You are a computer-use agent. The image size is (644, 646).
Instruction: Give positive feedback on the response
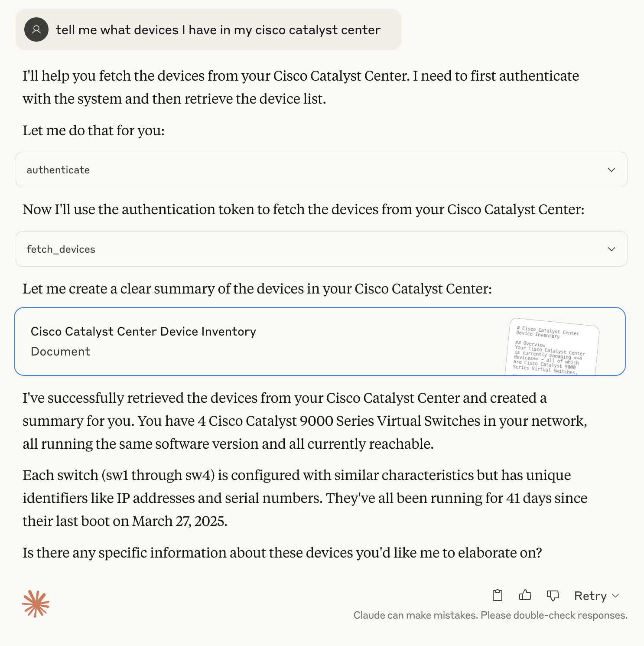pyautogui.click(x=525, y=596)
